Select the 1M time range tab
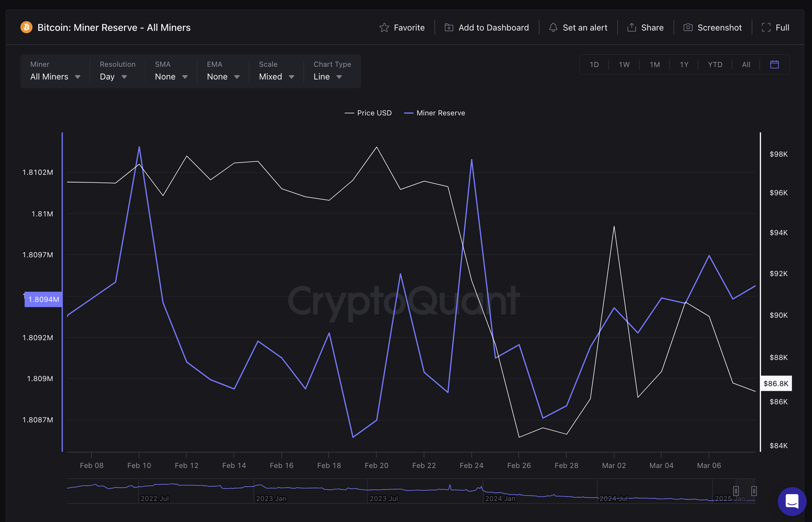The image size is (812, 522). coord(654,64)
